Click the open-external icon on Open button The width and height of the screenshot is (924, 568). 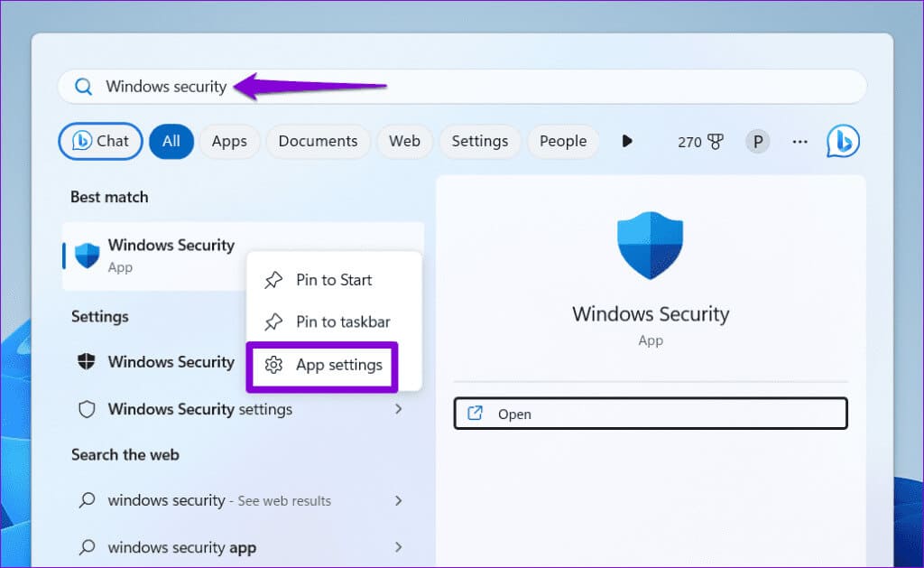tap(475, 413)
